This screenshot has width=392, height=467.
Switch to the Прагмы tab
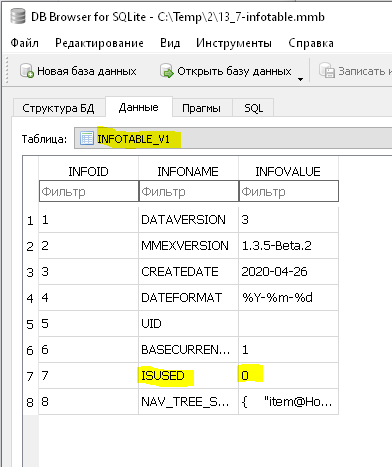(x=201, y=108)
